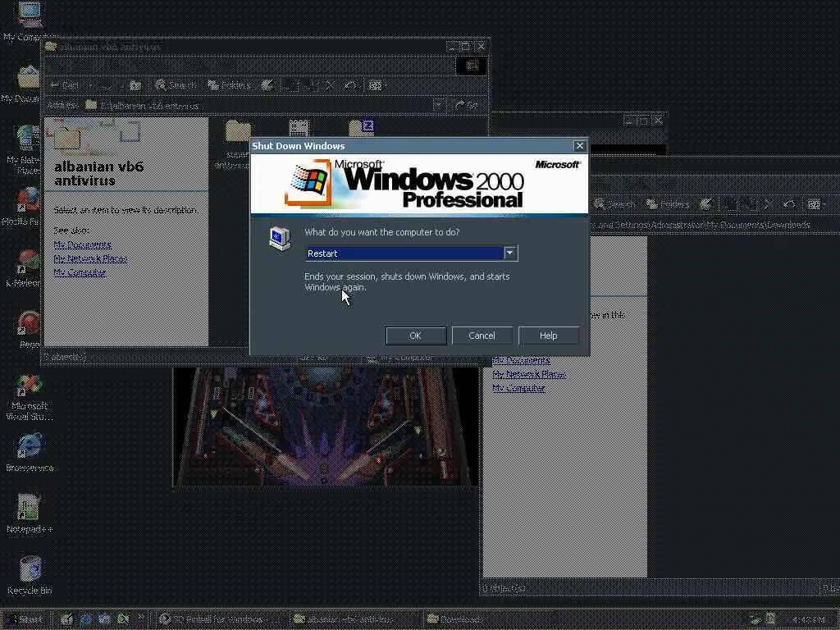Screen dimensions: 840x630
Task: Expand address bar dropdown in albanian window
Action: pyautogui.click(x=438, y=105)
